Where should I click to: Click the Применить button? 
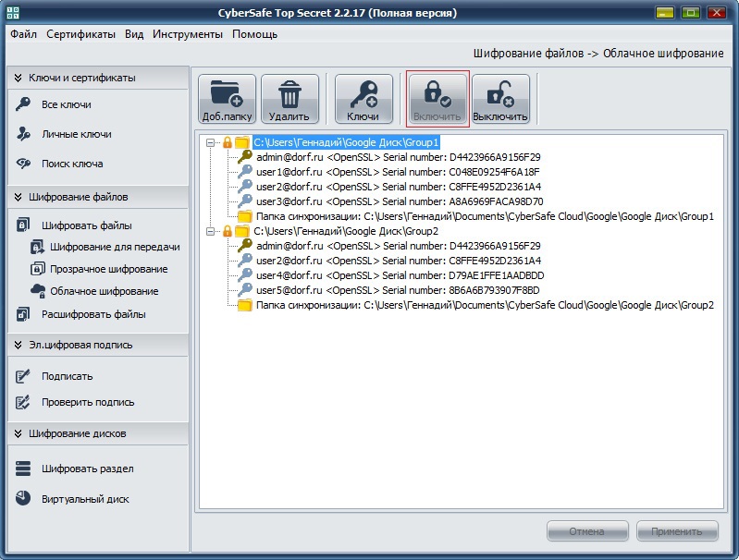click(677, 531)
